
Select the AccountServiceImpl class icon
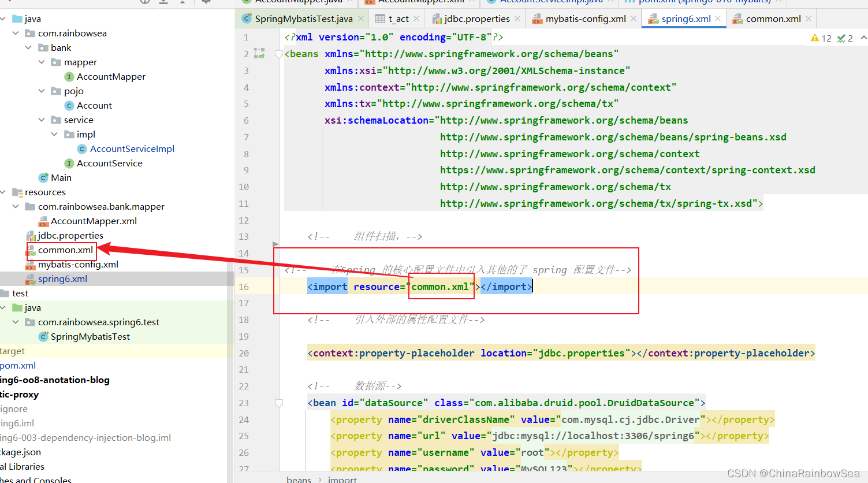pos(82,148)
